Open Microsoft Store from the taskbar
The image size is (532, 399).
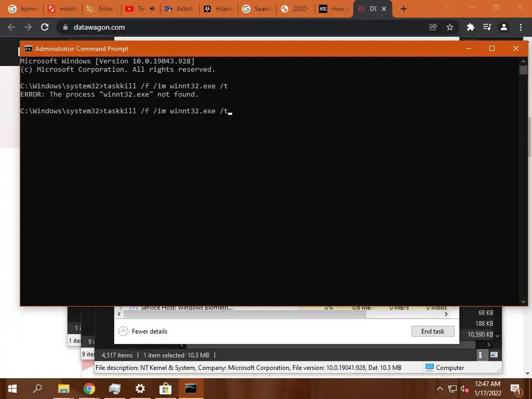(165, 389)
